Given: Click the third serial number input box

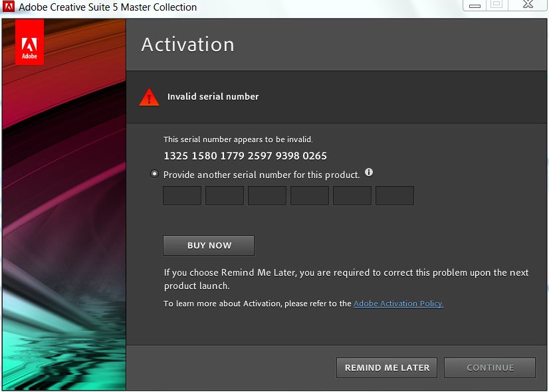Looking at the screenshot, I should (x=267, y=195).
